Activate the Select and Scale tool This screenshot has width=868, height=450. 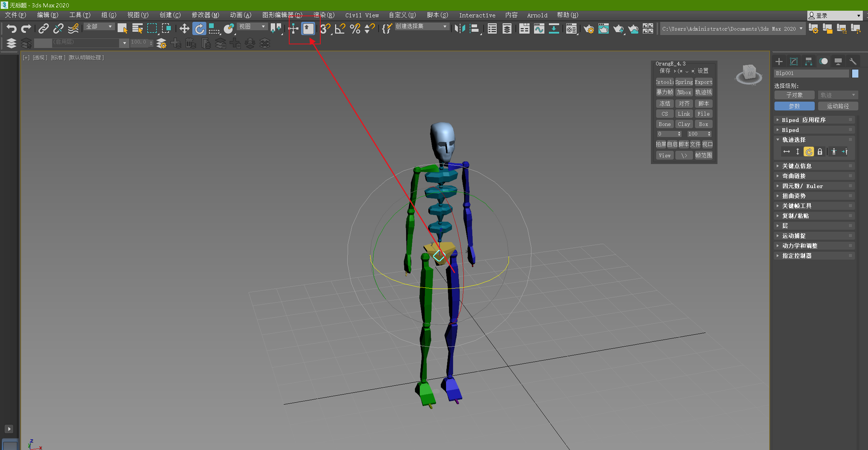point(214,28)
